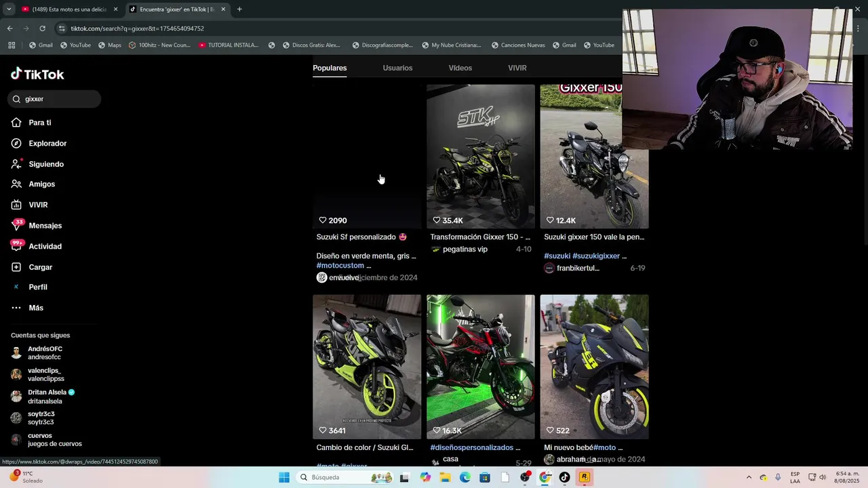Switch to the Videos tab

460,68
